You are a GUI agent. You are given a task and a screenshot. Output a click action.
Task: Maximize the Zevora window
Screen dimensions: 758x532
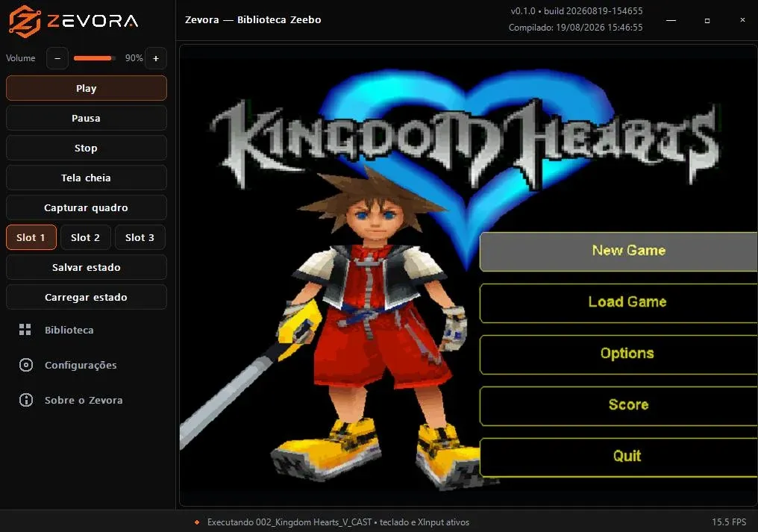[707, 20]
